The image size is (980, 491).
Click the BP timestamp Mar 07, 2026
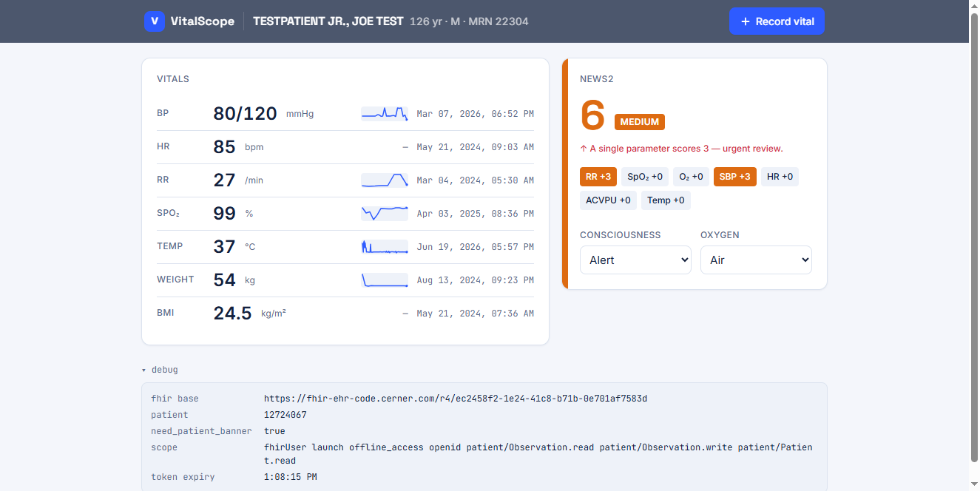pyautogui.click(x=476, y=114)
